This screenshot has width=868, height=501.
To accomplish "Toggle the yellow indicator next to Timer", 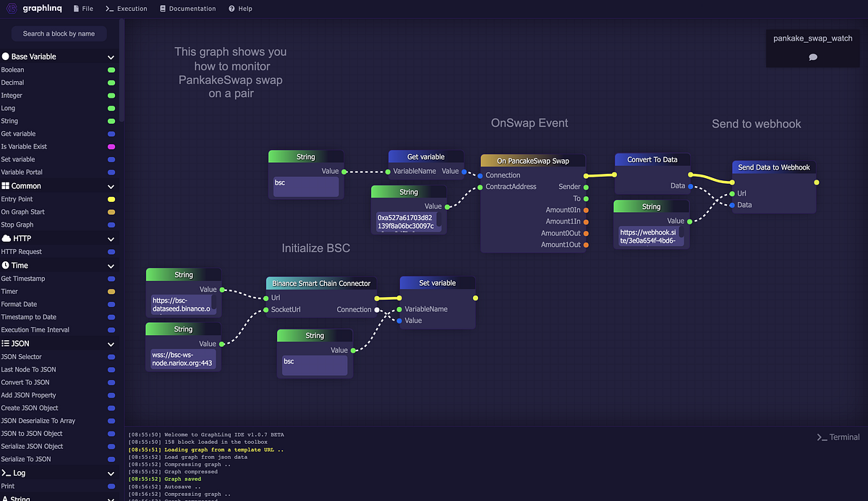I will coord(110,291).
